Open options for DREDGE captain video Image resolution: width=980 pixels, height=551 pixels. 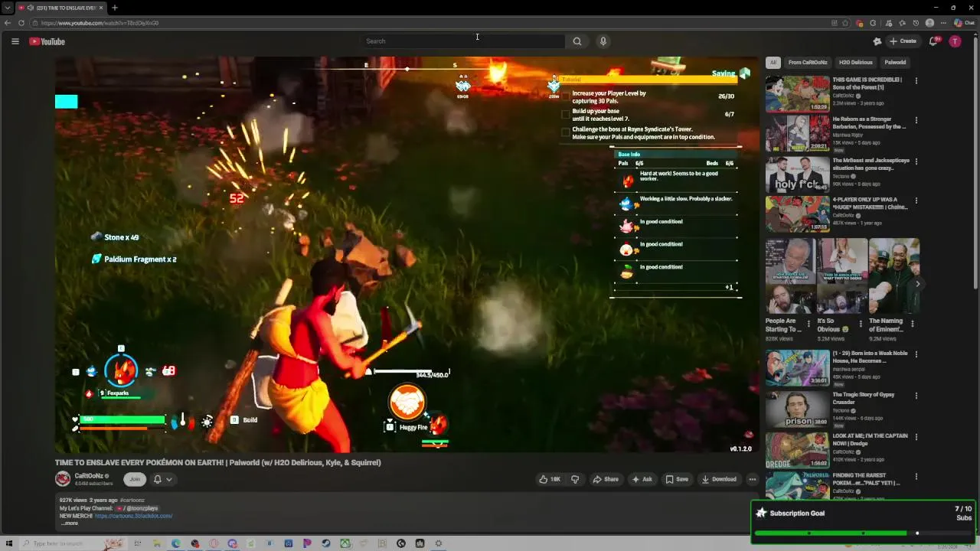pos(916,437)
